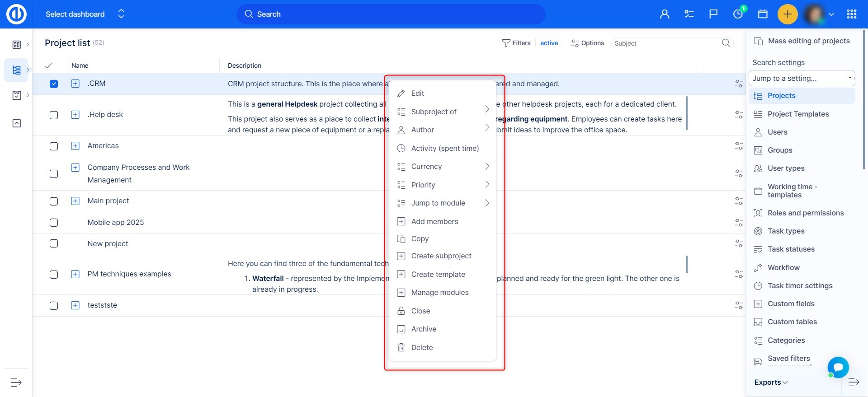Image resolution: width=868 pixels, height=397 pixels.
Task: Check the Americas project checkbox
Action: 54,146
